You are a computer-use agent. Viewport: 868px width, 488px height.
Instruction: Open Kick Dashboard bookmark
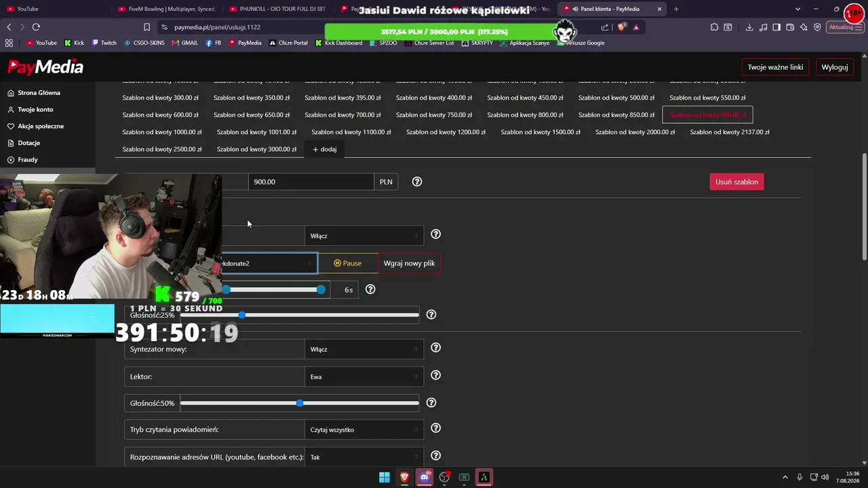(338, 43)
